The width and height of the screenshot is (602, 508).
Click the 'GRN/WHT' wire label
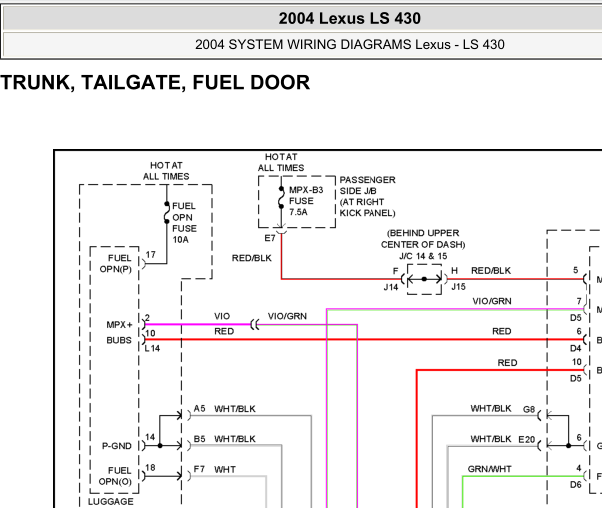click(x=490, y=469)
